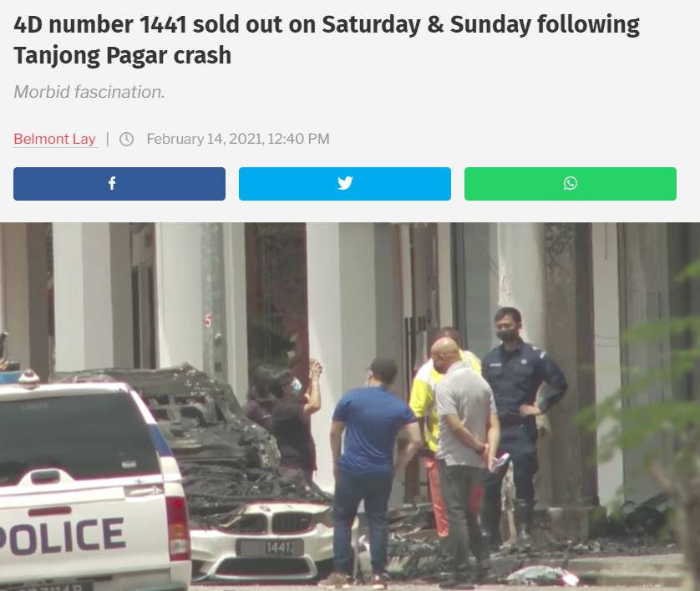
Task: Click the WhatsApp phone icon
Action: (570, 183)
